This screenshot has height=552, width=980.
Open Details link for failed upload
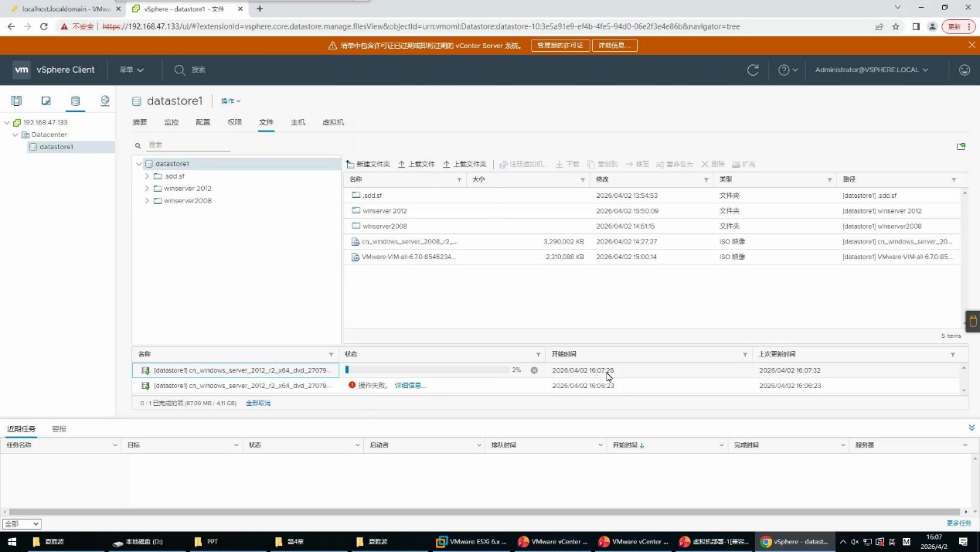(410, 385)
